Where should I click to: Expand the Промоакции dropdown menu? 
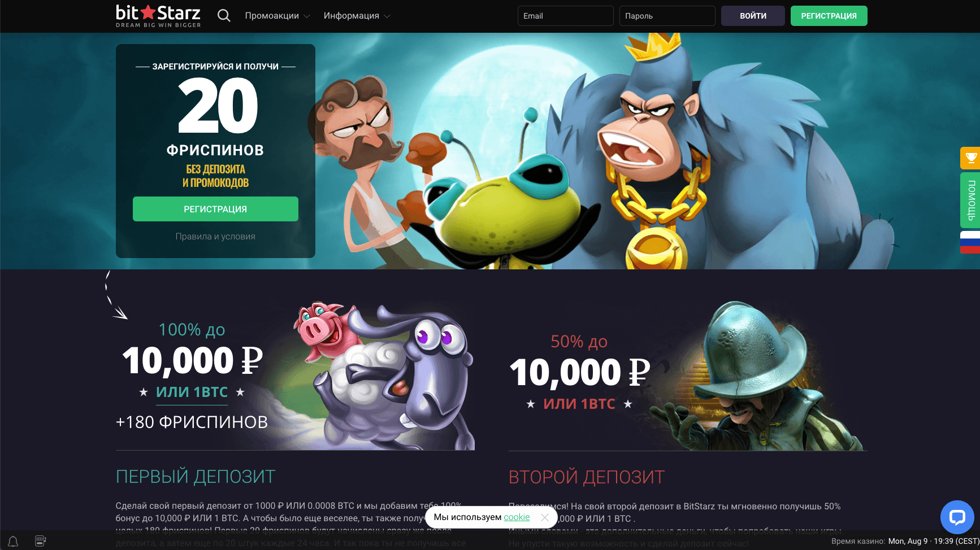pyautogui.click(x=277, y=16)
